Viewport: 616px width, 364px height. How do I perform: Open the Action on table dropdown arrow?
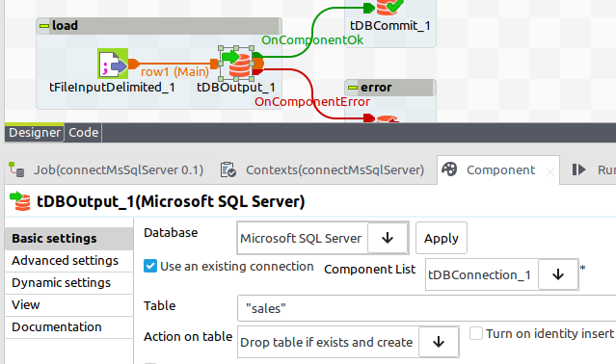coord(439,342)
